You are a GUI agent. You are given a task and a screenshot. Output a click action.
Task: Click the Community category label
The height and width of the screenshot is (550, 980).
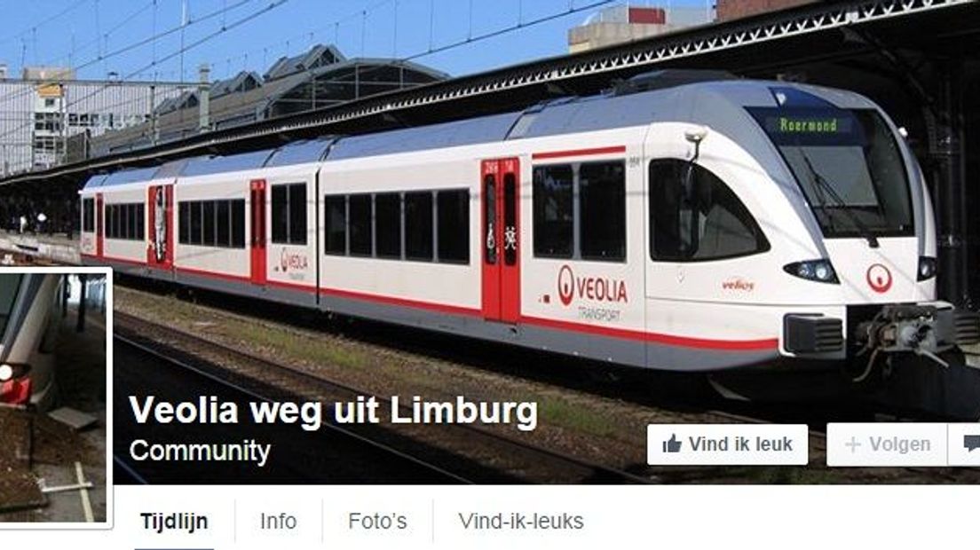(x=200, y=451)
